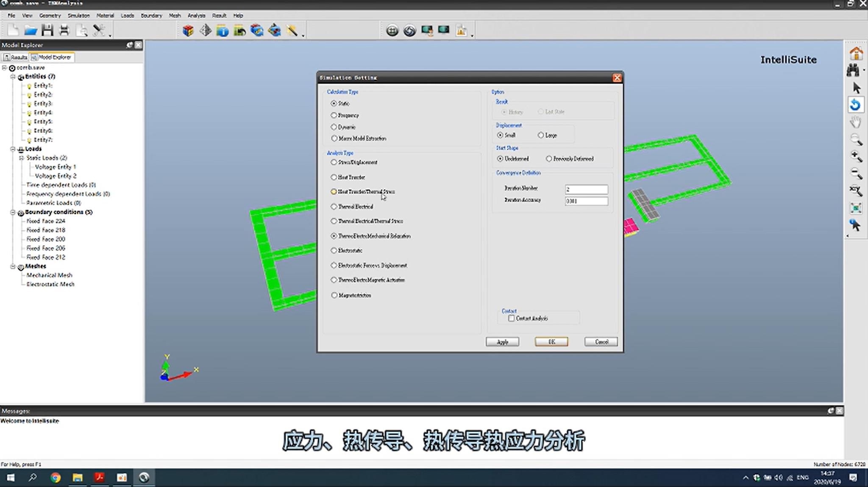This screenshot has height=487, width=868.
Task: Click the mesh pyramid toolbar icon
Action: pos(206,31)
